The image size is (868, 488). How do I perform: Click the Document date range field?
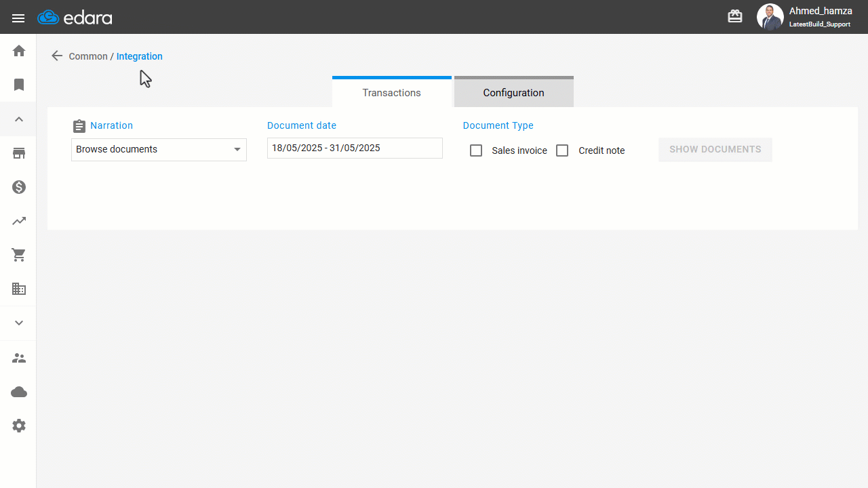(355, 148)
